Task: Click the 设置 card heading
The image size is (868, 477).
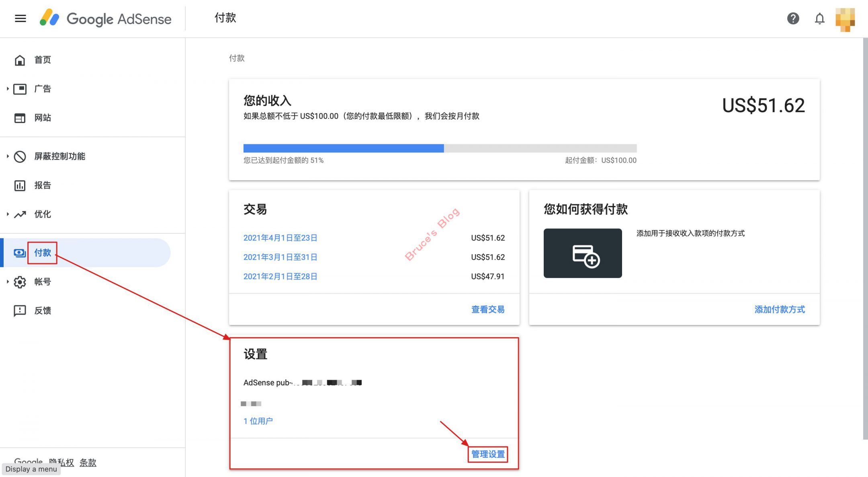Action: click(x=255, y=354)
